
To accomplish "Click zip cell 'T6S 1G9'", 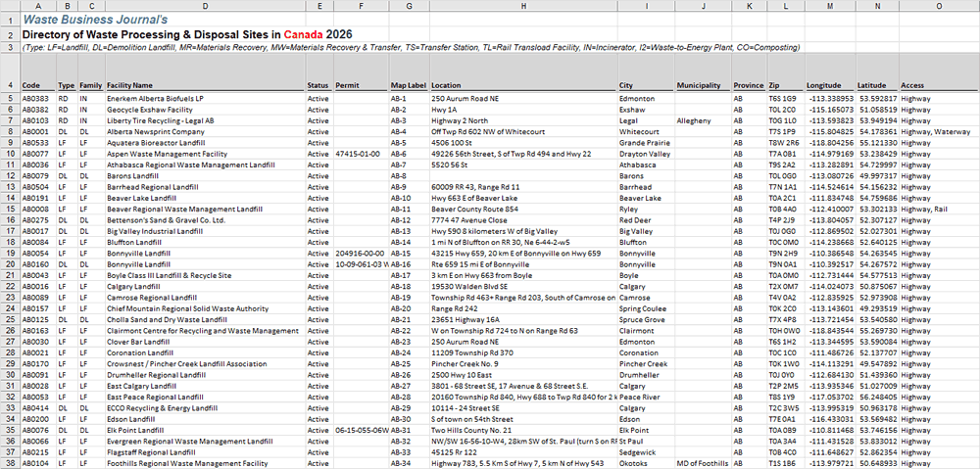I will tap(786, 99).
